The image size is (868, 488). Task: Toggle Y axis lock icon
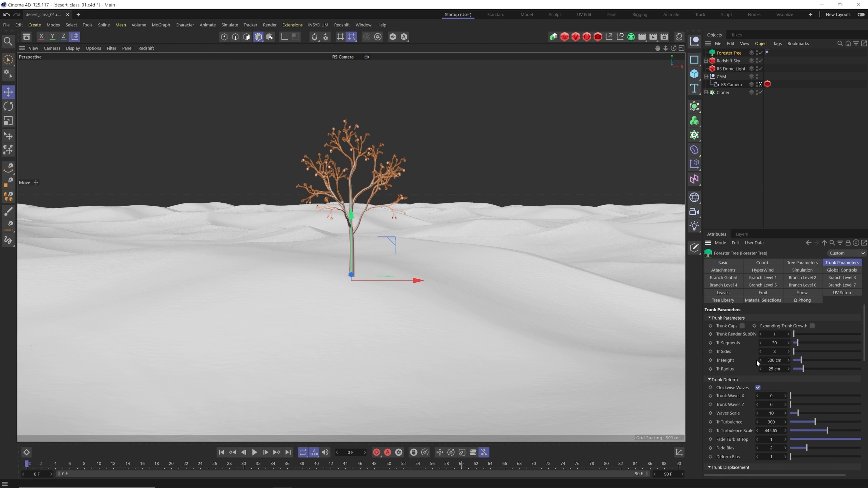point(52,36)
